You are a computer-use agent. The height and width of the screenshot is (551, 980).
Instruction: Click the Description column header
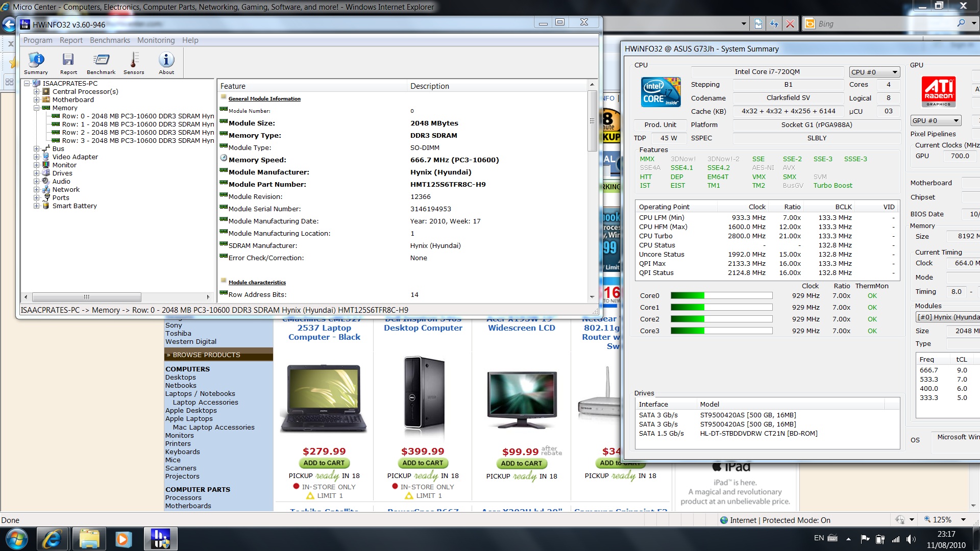(498, 86)
